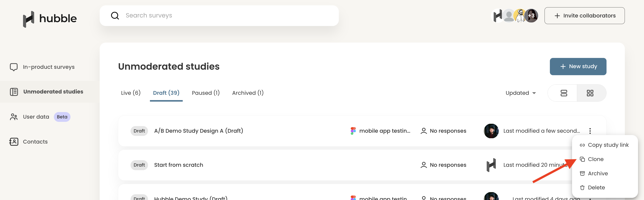Viewport: 644px width, 200px height.
Task: Click the Figma icon beside mobile app testing
Action: pos(353,131)
